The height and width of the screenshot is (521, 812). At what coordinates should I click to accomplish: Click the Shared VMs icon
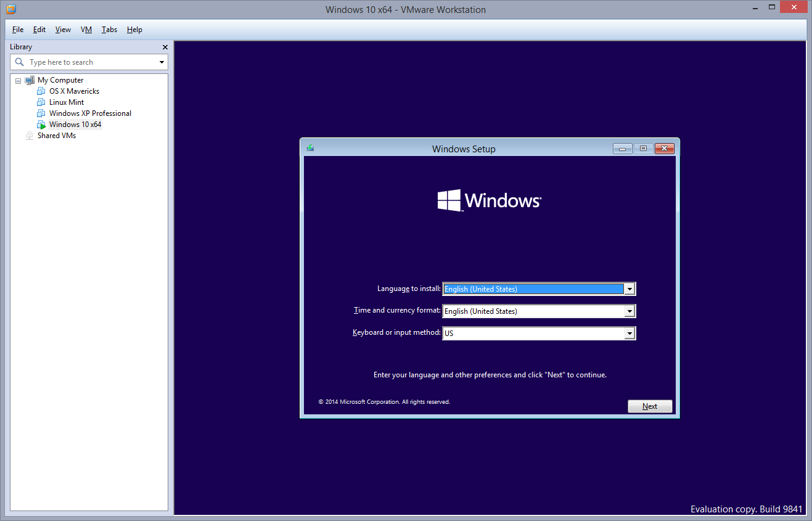point(30,136)
